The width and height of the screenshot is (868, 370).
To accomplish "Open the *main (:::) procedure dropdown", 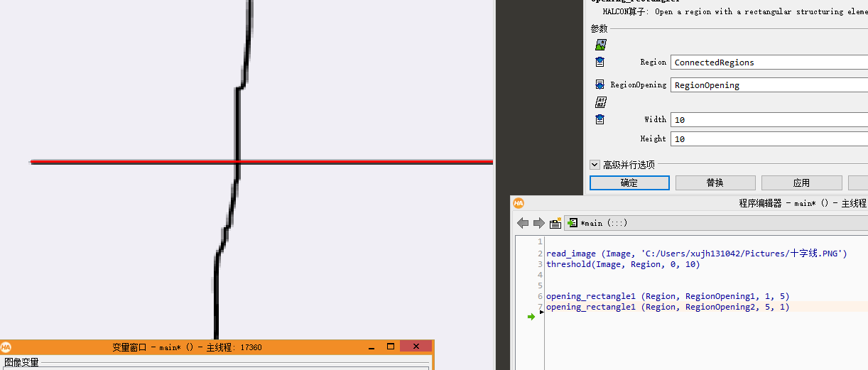I will coord(716,223).
